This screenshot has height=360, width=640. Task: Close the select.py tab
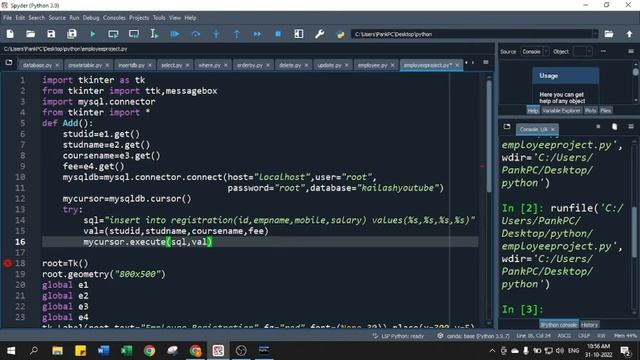(x=187, y=65)
